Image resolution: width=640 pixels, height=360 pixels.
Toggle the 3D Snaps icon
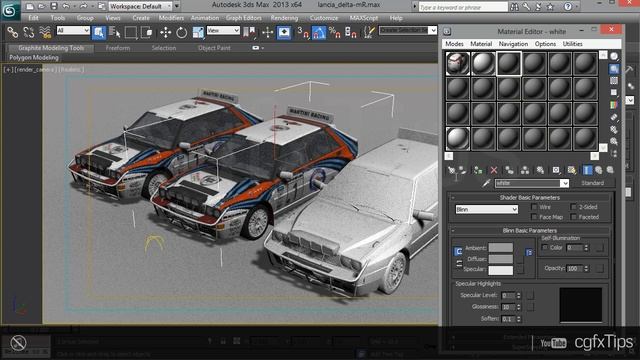coord(303,32)
